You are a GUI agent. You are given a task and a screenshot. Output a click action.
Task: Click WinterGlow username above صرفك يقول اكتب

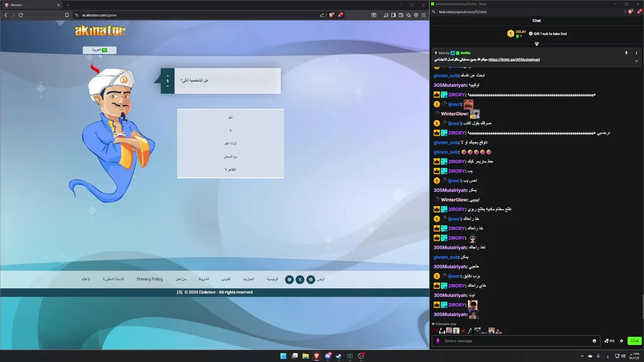[454, 114]
